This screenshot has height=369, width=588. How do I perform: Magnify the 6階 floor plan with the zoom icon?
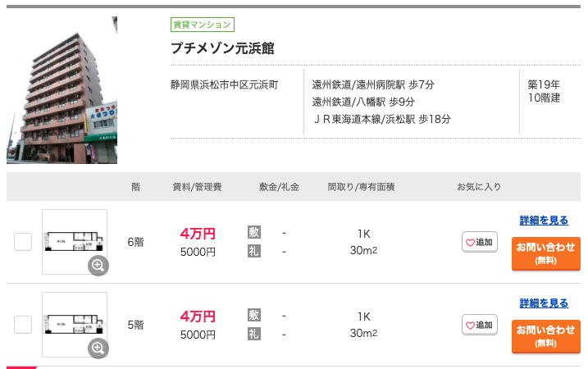coord(98,266)
